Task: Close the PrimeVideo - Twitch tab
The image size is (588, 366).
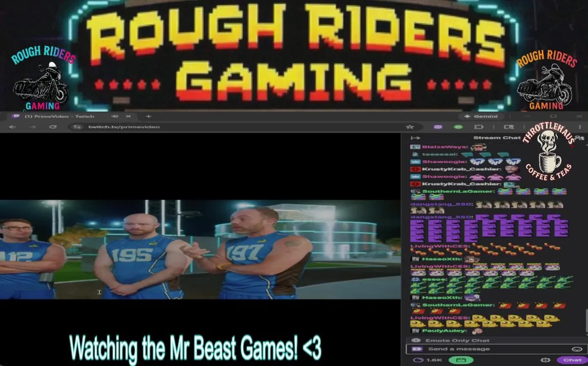Action: click(128, 116)
